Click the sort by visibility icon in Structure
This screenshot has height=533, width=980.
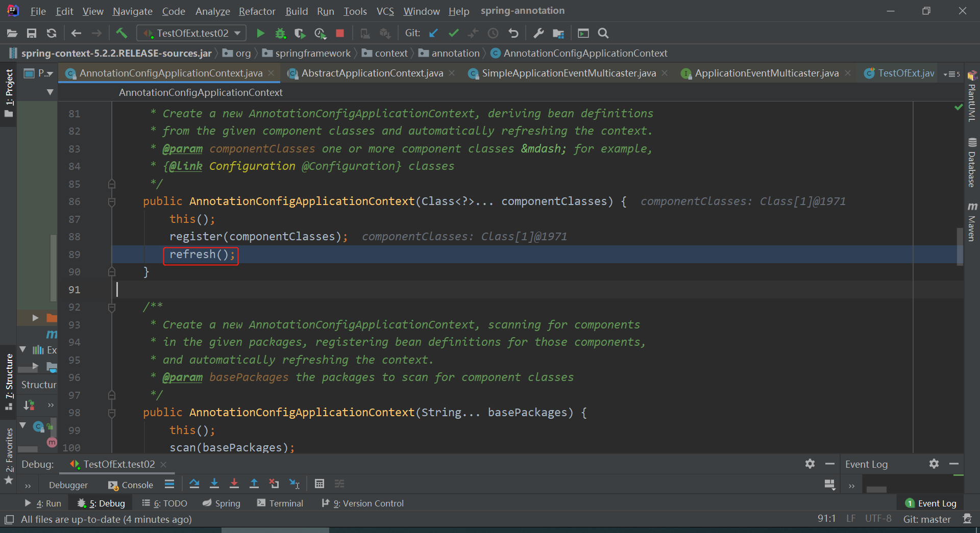pos(29,405)
